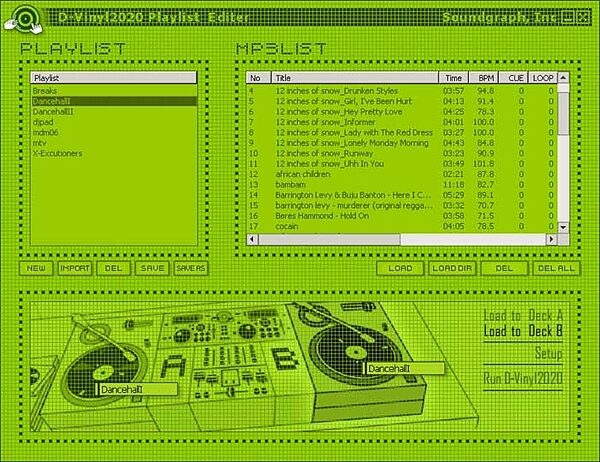Click the horizontal scroll left arrow
The height and width of the screenshot is (462, 600).
253,239
